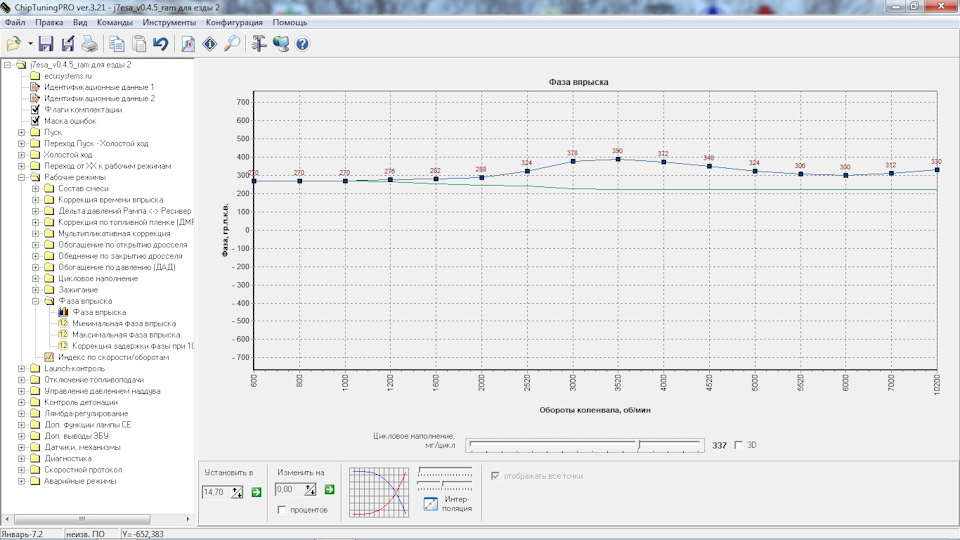Click the Интерполяция interpolation icon

430,503
